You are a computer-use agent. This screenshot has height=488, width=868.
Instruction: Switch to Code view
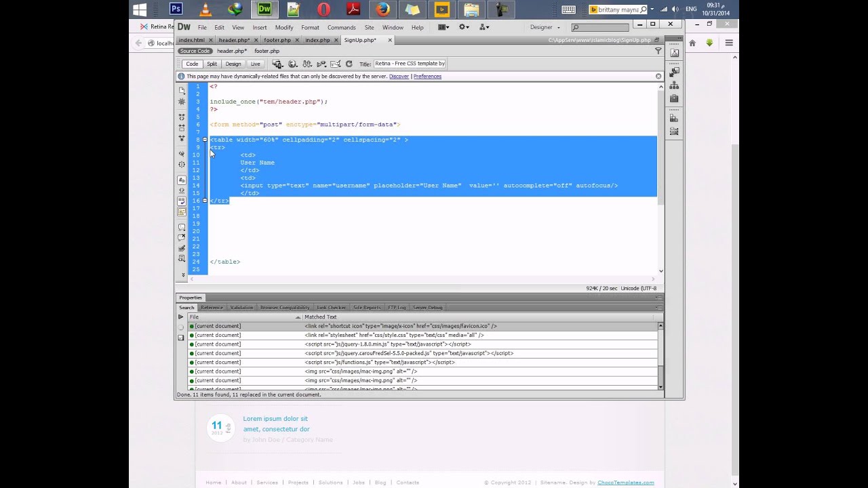[x=192, y=64]
